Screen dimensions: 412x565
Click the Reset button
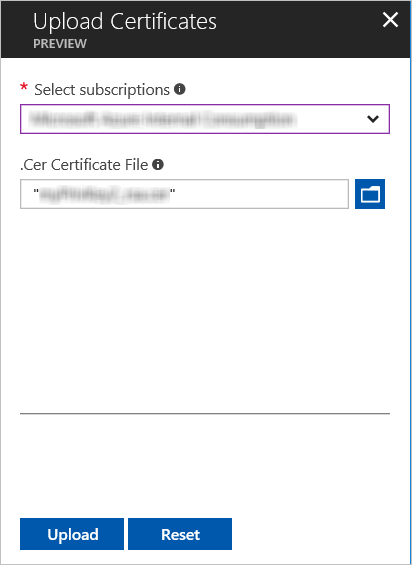180,534
